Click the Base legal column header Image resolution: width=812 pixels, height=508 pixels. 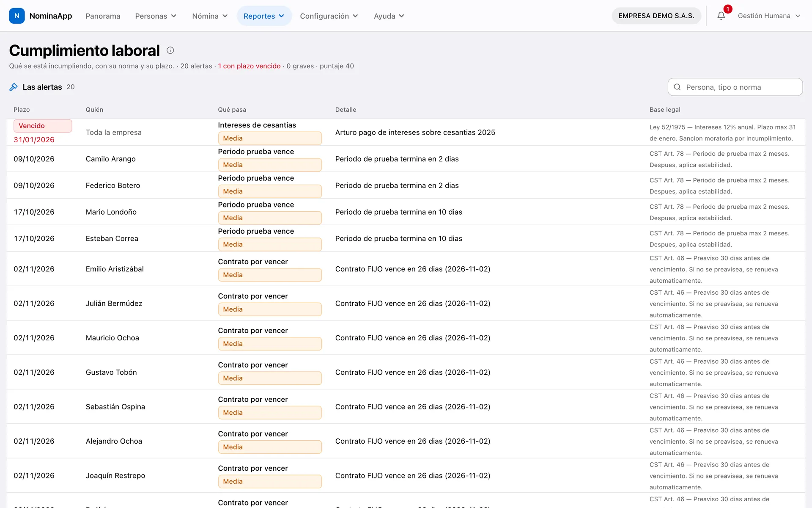(x=665, y=110)
